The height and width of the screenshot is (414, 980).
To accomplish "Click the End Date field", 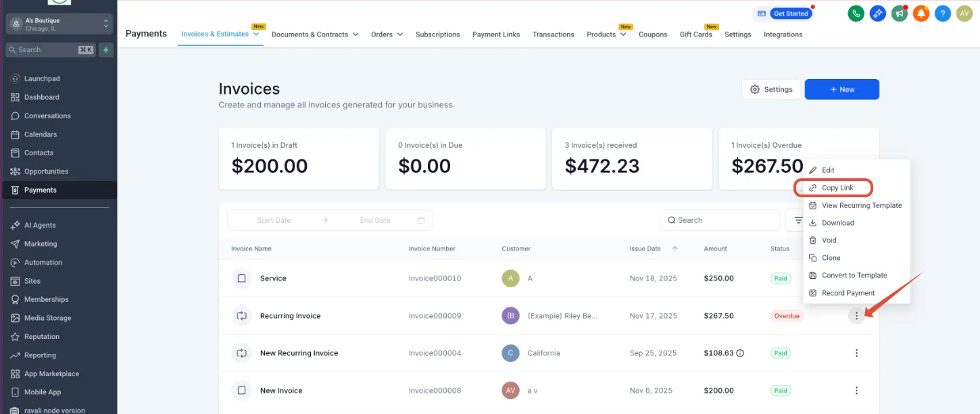I will 375,220.
